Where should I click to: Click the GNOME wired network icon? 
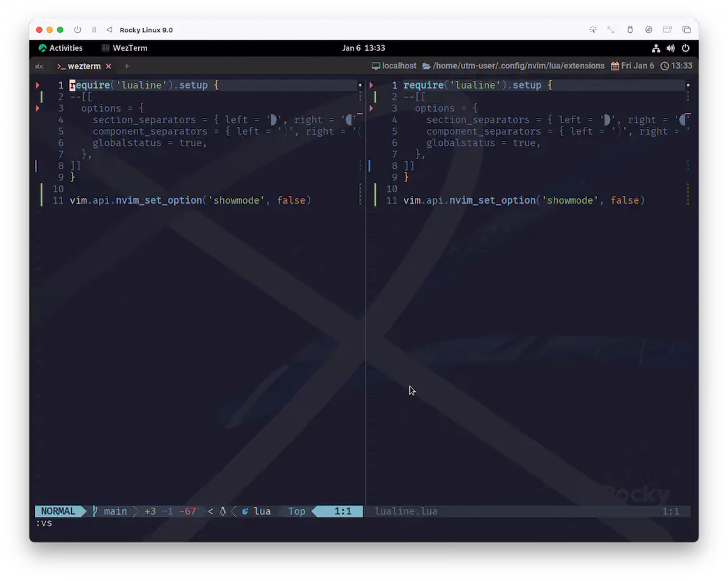pyautogui.click(x=655, y=48)
